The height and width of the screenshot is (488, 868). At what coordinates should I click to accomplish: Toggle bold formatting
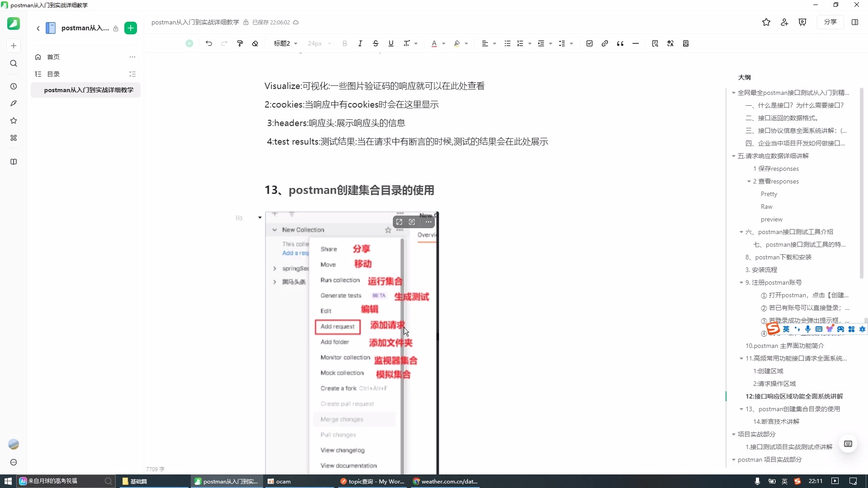(345, 43)
